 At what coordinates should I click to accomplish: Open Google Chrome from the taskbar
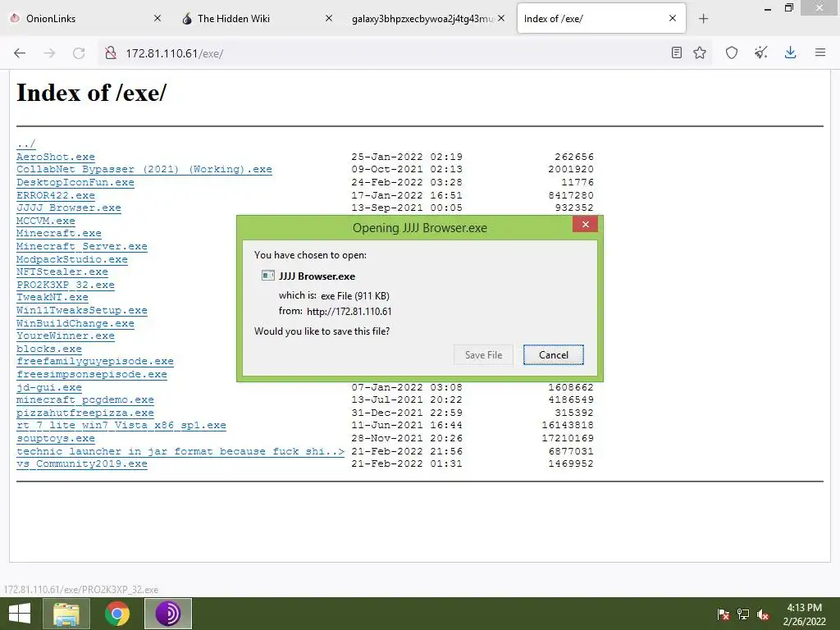tap(117, 614)
